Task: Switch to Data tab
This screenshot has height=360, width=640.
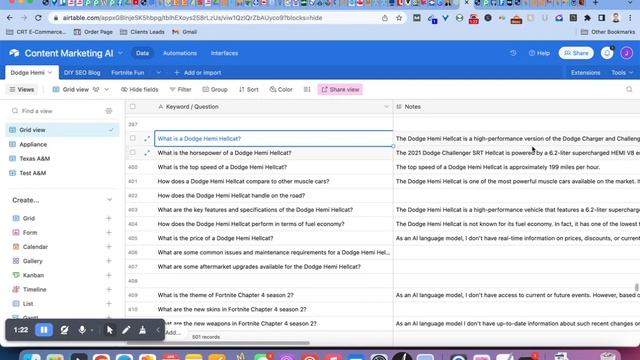Action: coord(142,53)
